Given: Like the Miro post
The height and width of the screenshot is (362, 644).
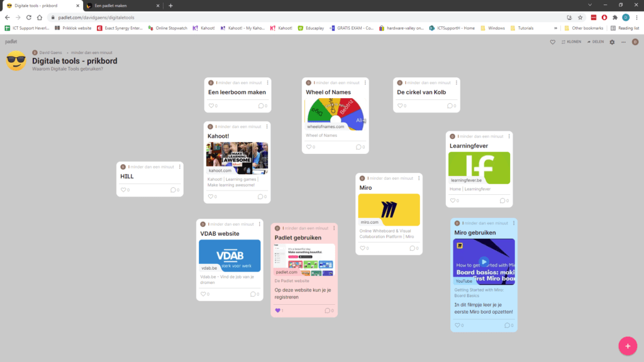Looking at the screenshot, I should point(362,248).
